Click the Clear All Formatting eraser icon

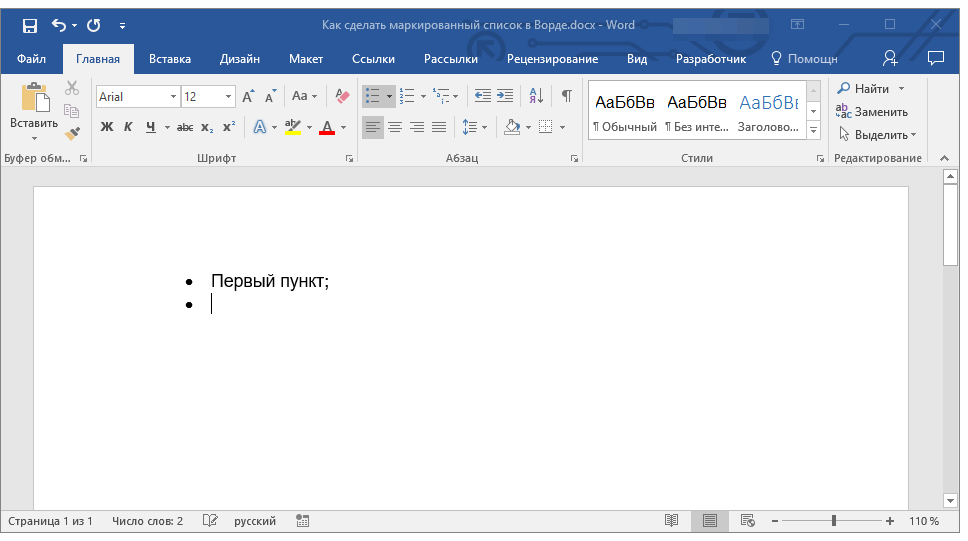click(343, 96)
